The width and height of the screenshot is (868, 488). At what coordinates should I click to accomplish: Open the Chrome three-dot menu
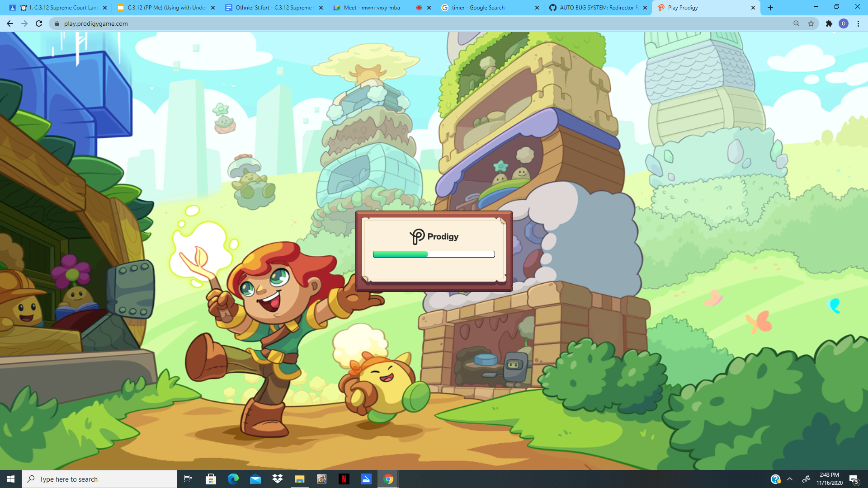click(x=859, y=23)
